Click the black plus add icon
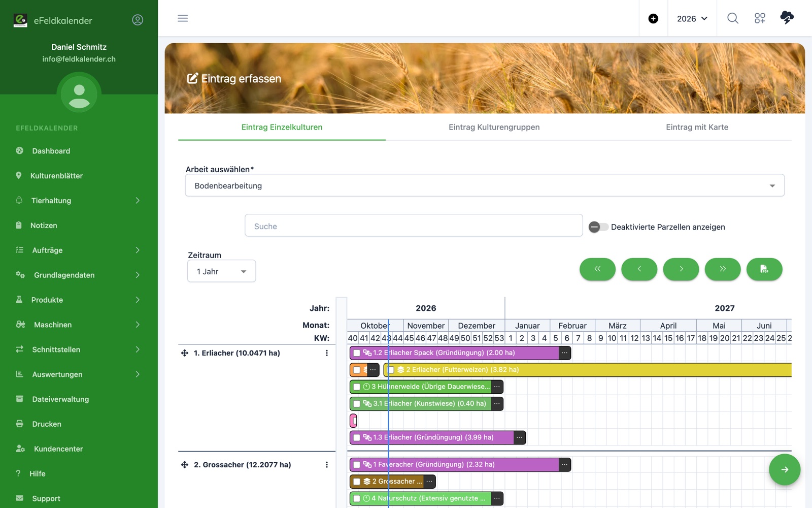The width and height of the screenshot is (812, 508). 653,19
